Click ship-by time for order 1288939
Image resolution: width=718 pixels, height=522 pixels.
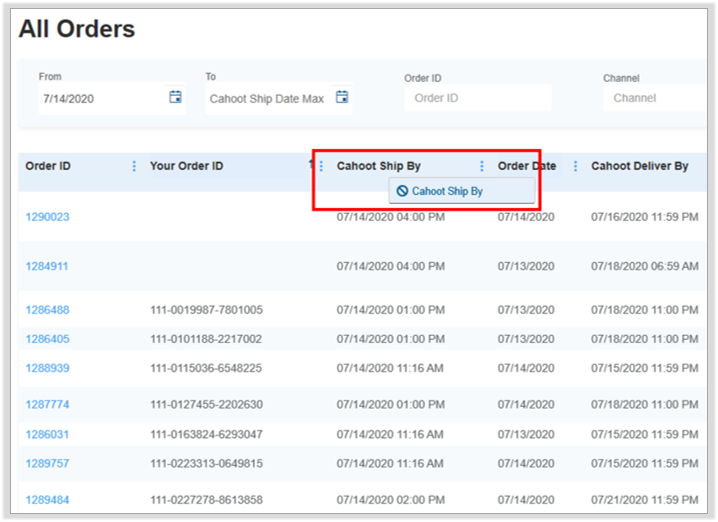point(390,368)
